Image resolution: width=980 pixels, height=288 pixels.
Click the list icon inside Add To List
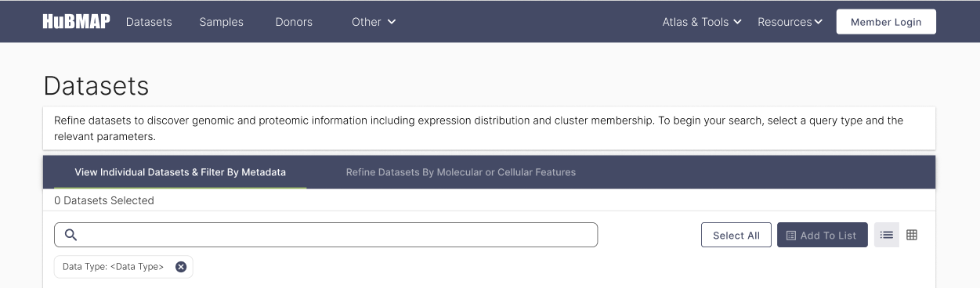tap(791, 236)
